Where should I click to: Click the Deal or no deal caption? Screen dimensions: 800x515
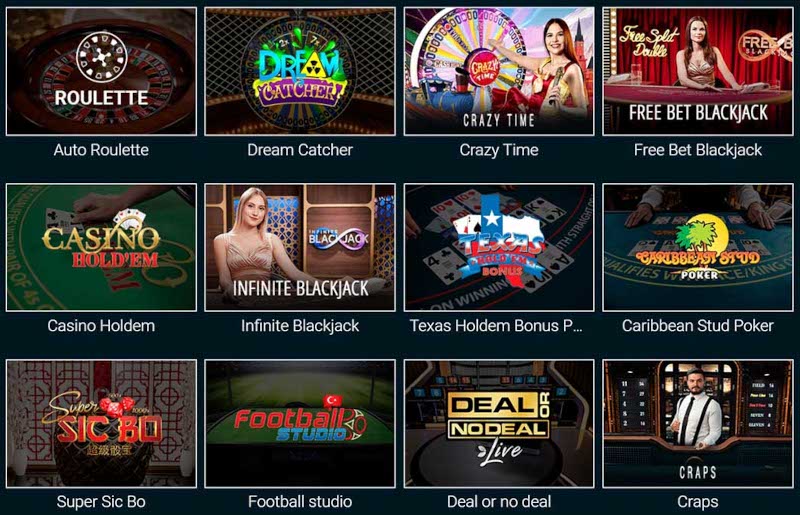499,502
